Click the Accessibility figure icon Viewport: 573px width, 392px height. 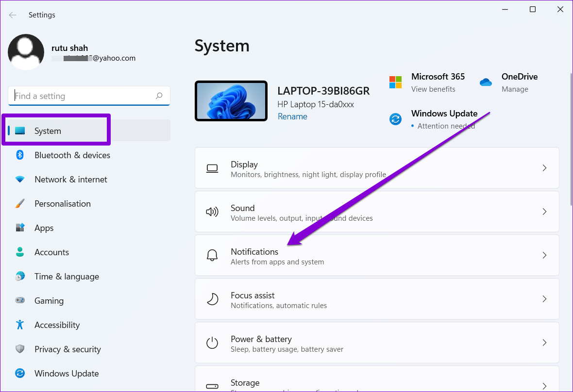point(20,325)
